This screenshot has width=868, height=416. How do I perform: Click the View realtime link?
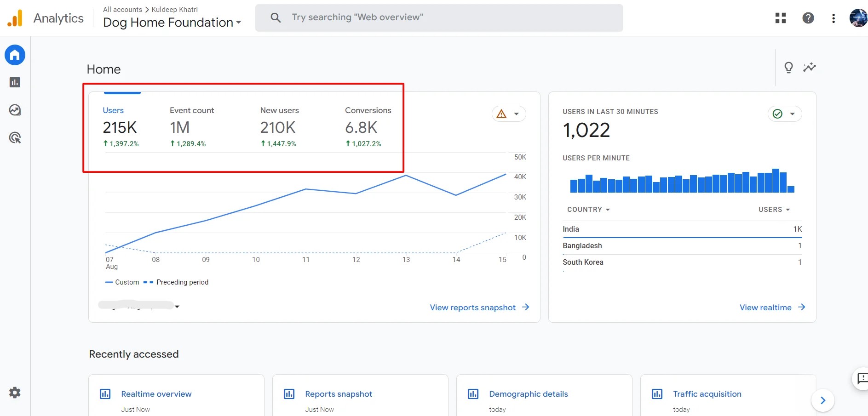click(x=765, y=307)
